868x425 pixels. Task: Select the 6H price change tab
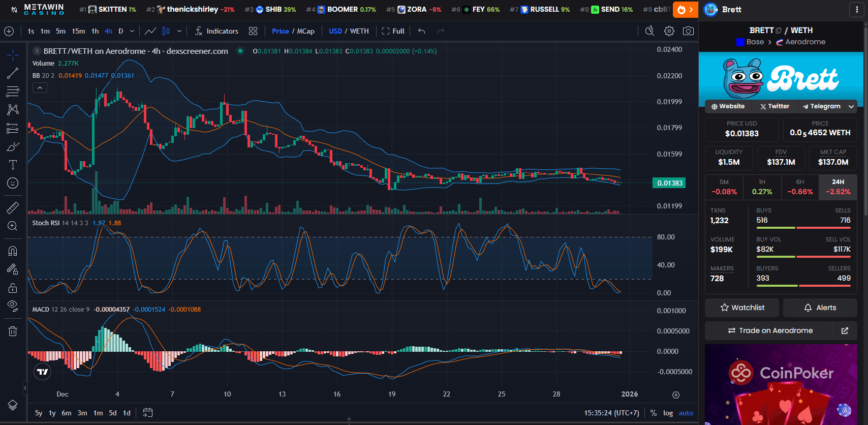(800, 187)
